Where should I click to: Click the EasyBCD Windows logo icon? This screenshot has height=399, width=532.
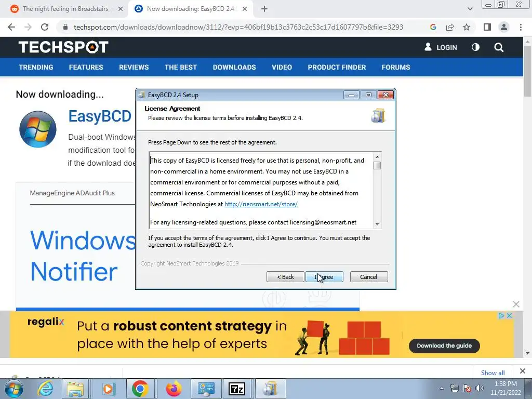coord(37,129)
